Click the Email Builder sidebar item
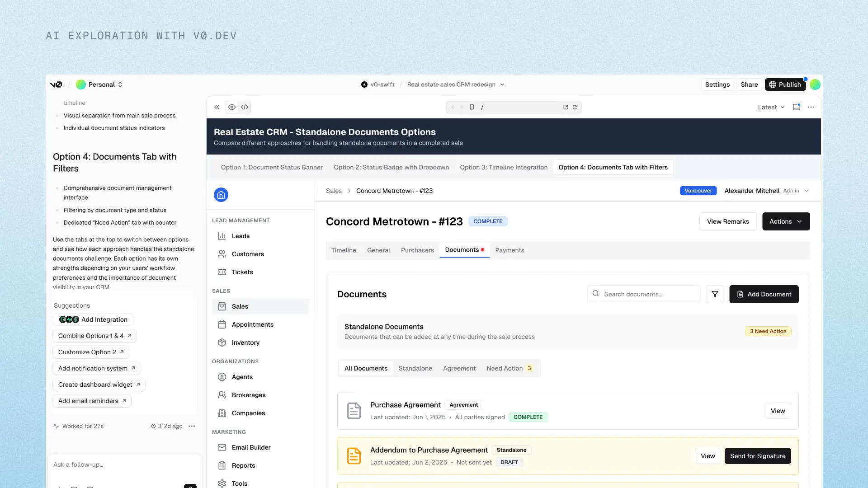This screenshot has width=868, height=488. click(251, 447)
